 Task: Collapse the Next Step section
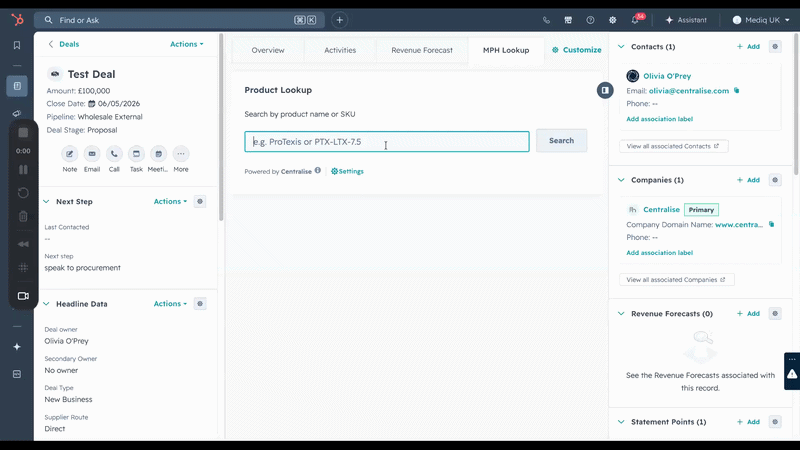pyautogui.click(x=46, y=202)
